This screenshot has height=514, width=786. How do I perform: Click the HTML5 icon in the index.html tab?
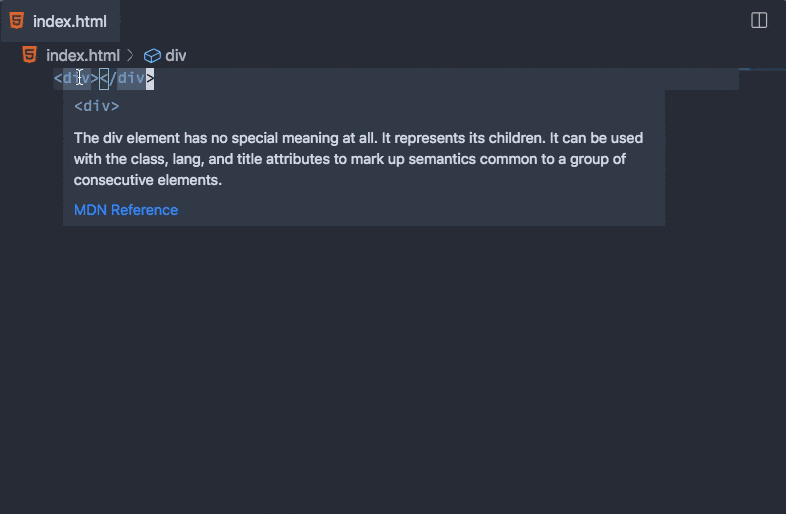[17, 20]
